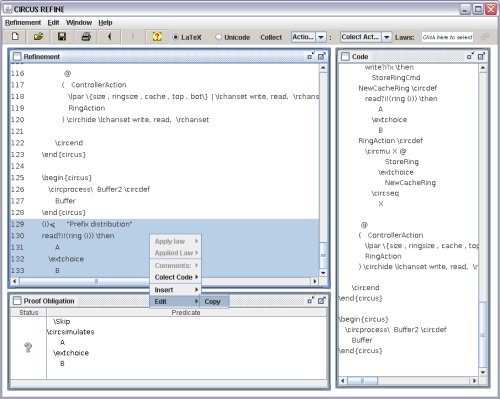The width and height of the screenshot is (500, 399).
Task: Click the Open folder toolbar icon
Action: [x=38, y=37]
